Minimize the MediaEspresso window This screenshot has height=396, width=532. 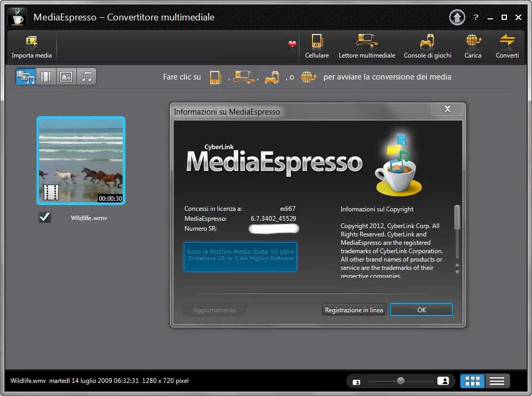pos(490,17)
